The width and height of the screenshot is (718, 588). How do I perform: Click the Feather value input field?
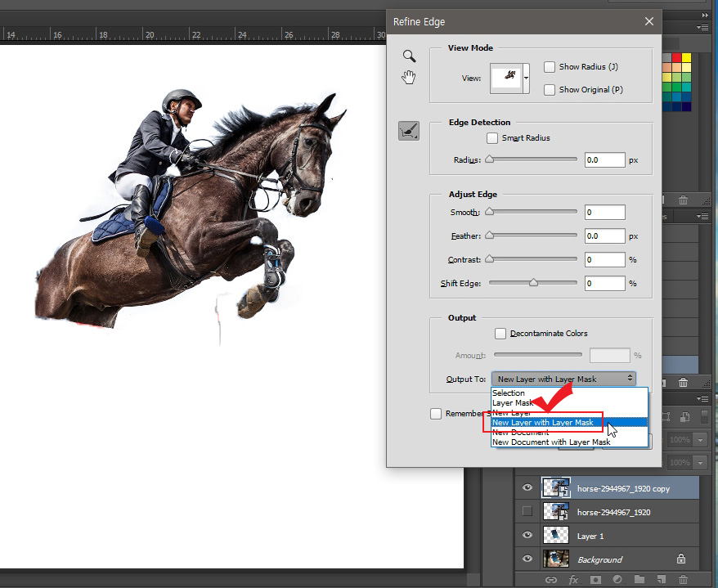click(x=604, y=236)
